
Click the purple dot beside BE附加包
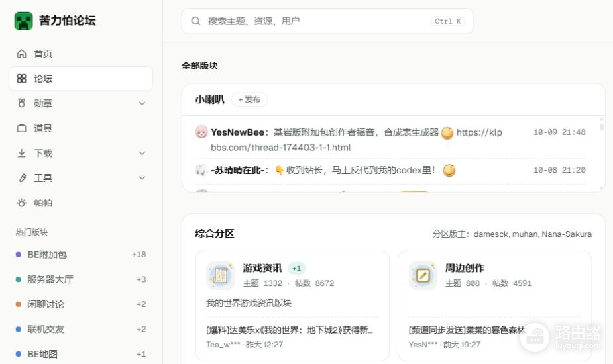18,255
